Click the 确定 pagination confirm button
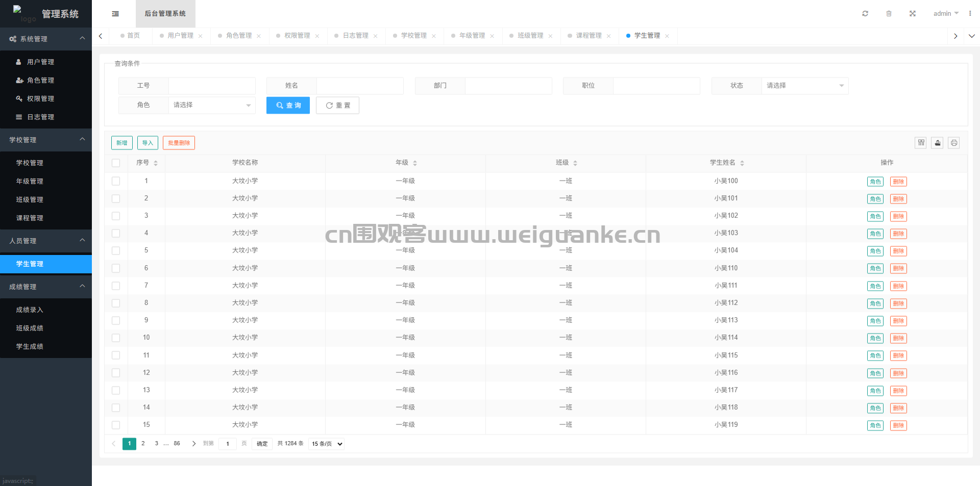 [x=262, y=444]
